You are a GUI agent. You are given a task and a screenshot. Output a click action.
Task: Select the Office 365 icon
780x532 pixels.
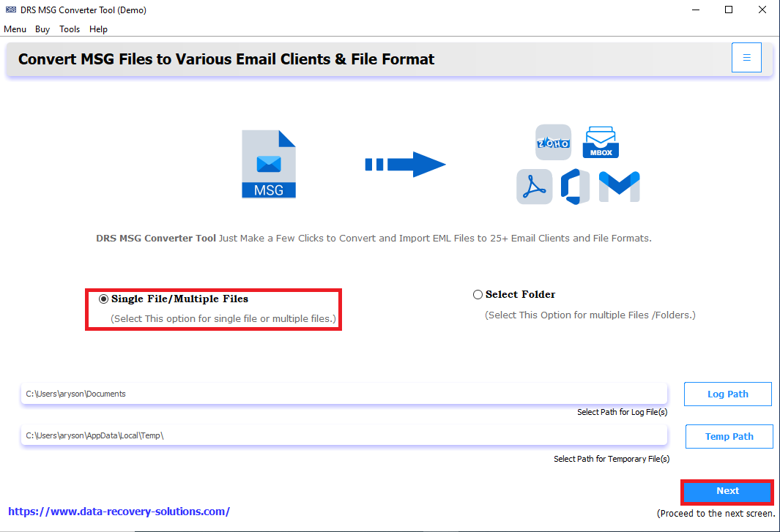click(x=576, y=187)
